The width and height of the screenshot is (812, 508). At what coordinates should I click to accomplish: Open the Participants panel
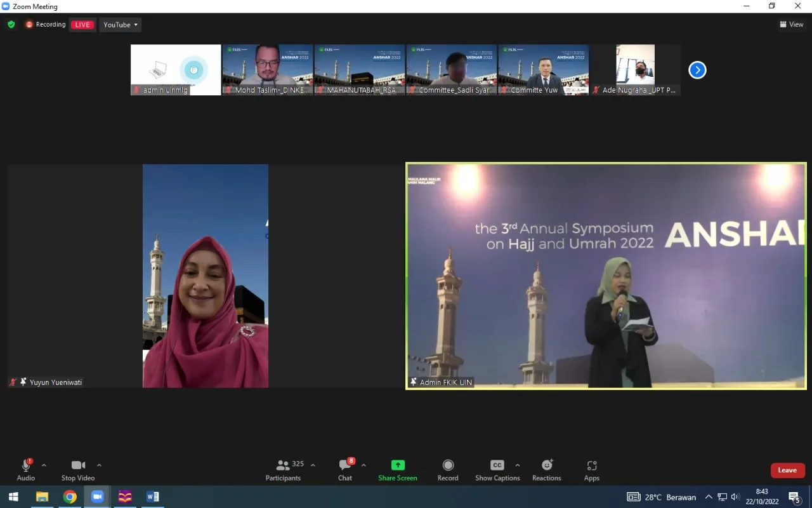click(283, 470)
